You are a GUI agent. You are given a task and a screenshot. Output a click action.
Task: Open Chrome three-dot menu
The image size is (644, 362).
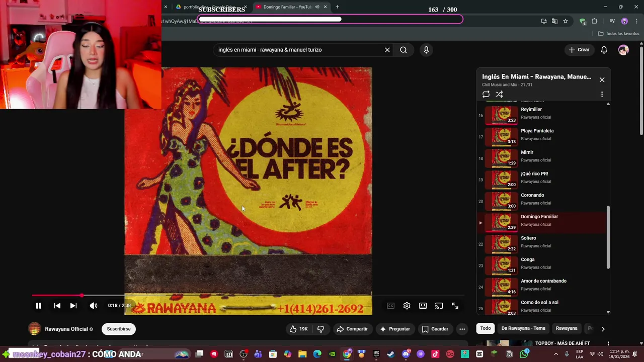[636, 21]
